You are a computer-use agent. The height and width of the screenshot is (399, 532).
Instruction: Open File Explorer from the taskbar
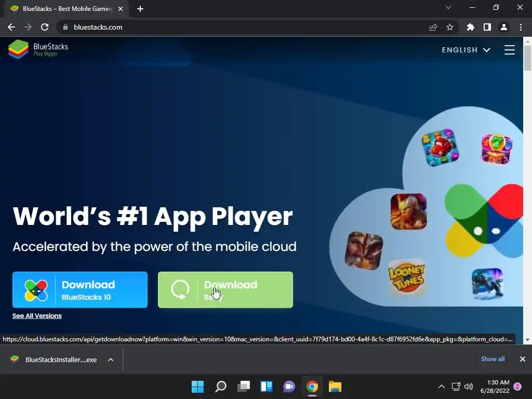click(x=335, y=387)
